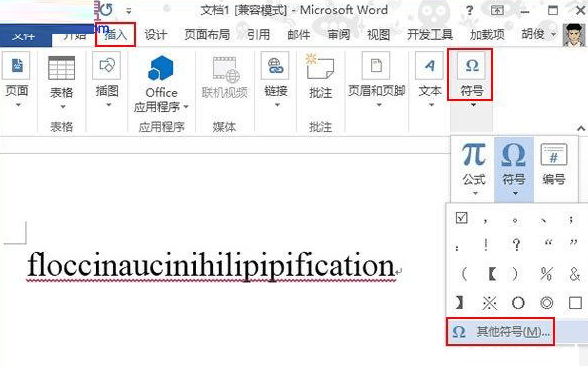The height and width of the screenshot is (366, 588).
Task: Insert the right lenticular bracket 】 symbol
Action: click(459, 302)
